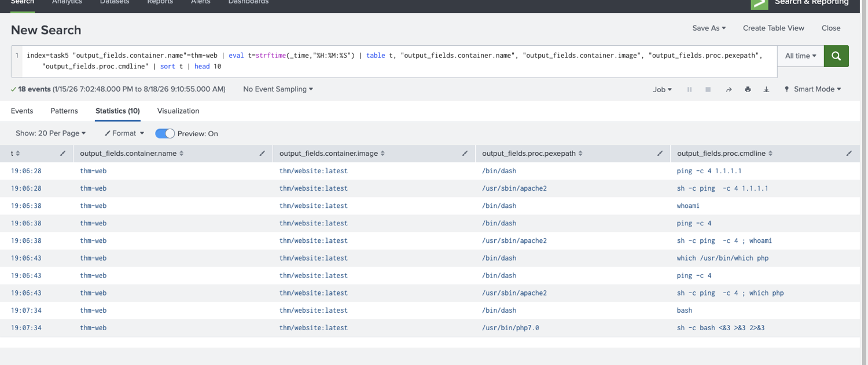868x365 pixels.
Task: Share the search job
Action: 729,90
